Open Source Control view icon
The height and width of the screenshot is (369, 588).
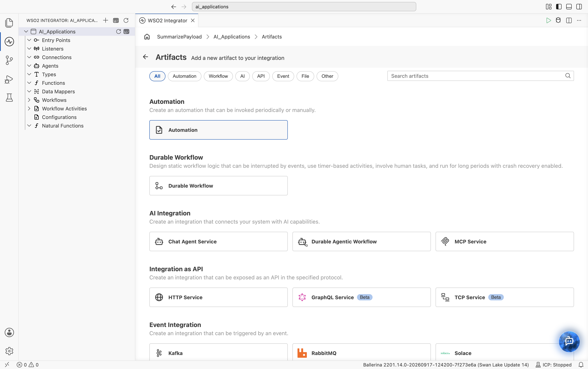click(x=9, y=60)
